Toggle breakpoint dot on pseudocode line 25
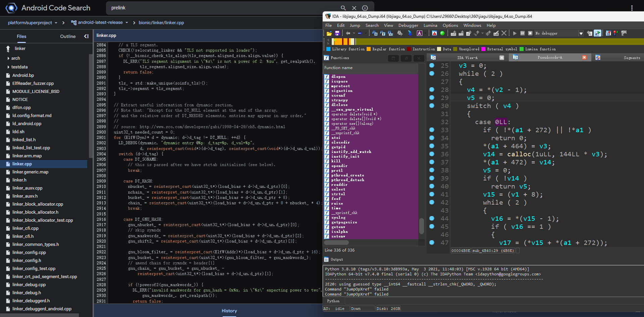The height and width of the screenshot is (317, 644). (x=432, y=66)
